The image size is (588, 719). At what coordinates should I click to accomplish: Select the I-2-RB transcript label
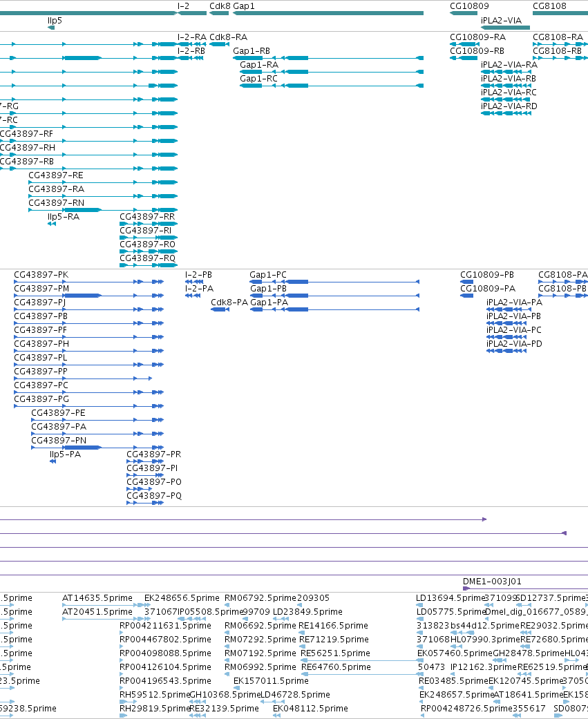click(x=191, y=51)
